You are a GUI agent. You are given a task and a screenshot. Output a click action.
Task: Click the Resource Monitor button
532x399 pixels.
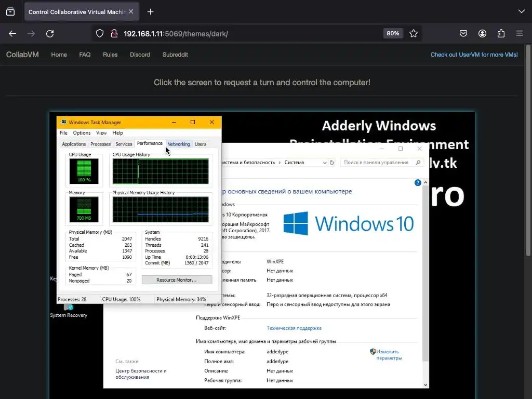click(x=177, y=280)
